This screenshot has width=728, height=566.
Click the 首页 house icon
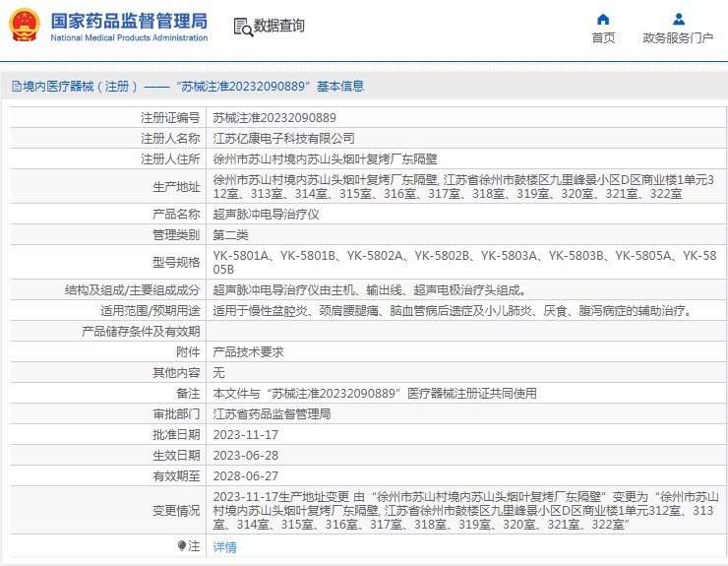click(603, 20)
